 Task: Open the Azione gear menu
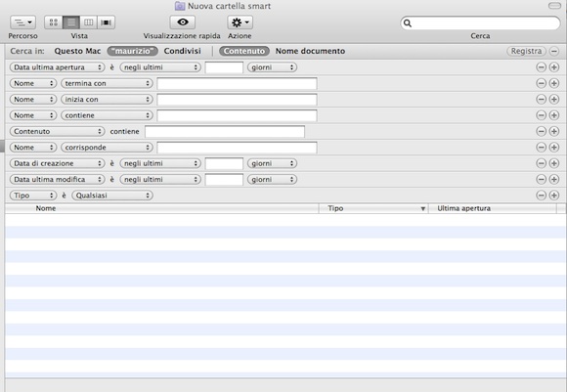click(x=240, y=22)
